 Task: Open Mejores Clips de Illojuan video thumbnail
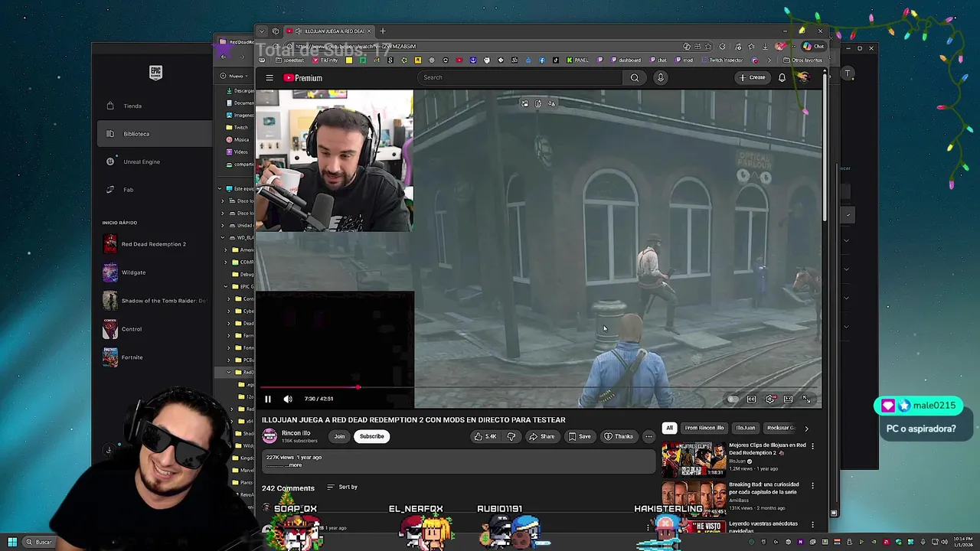coord(694,458)
